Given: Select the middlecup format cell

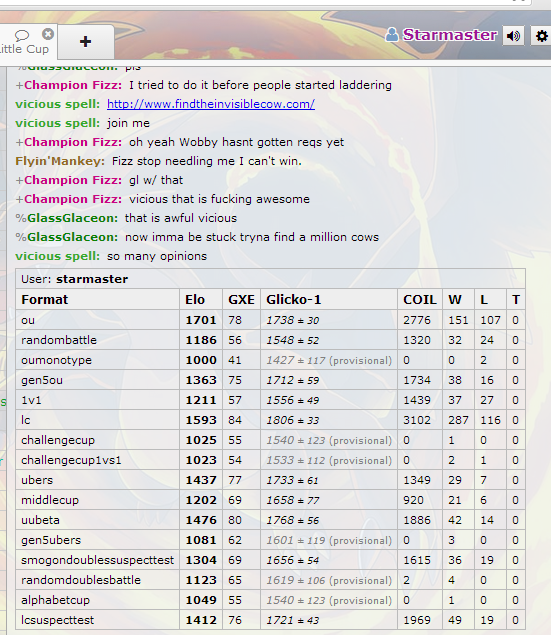Looking at the screenshot, I should click(x=98, y=500).
